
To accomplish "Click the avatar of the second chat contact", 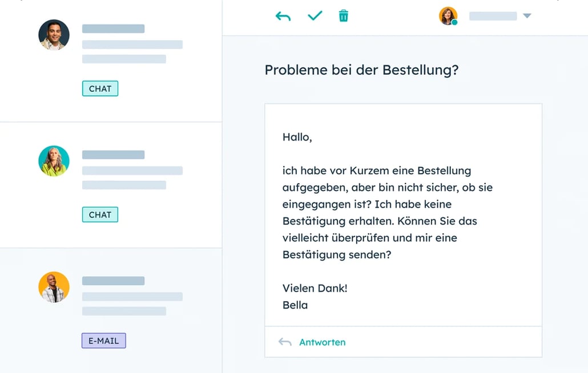I will coord(54,161).
